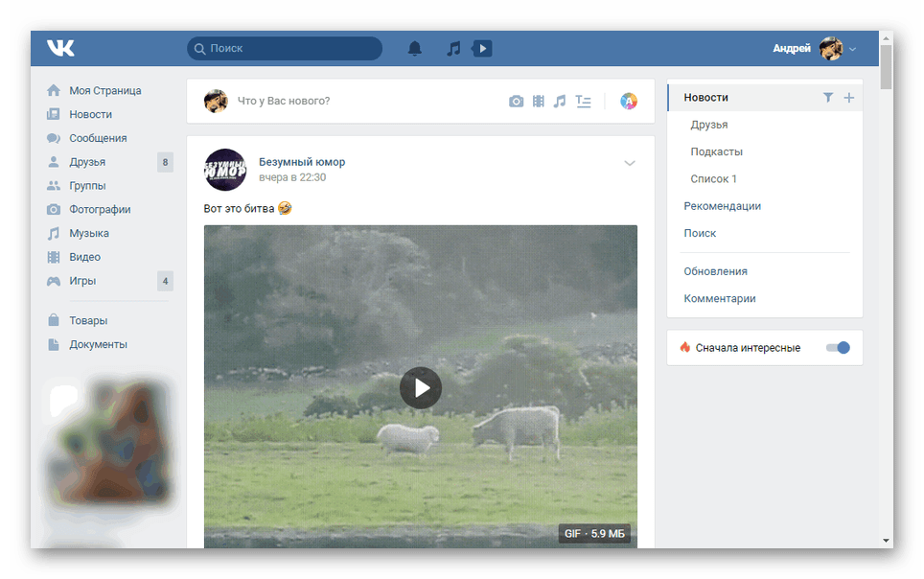924x579 pixels.
Task: Open Группы in left menu
Action: (x=88, y=185)
